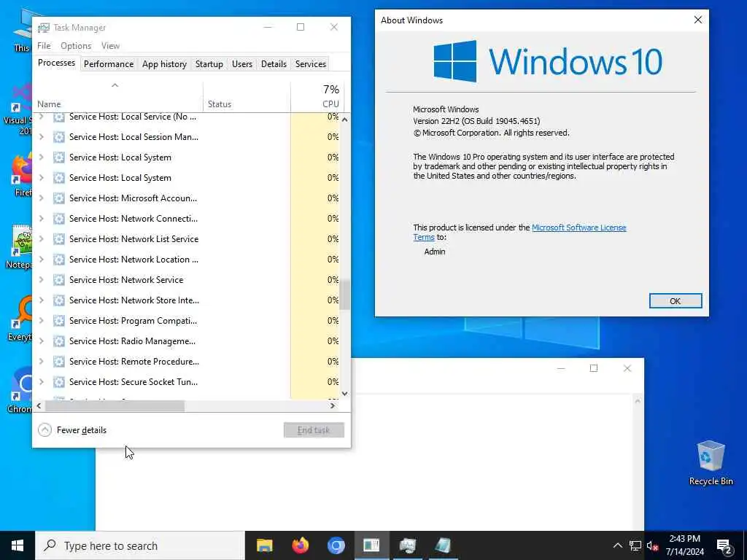This screenshot has height=560, width=747.
Task: Switch to the App history tab
Action: [x=164, y=64]
